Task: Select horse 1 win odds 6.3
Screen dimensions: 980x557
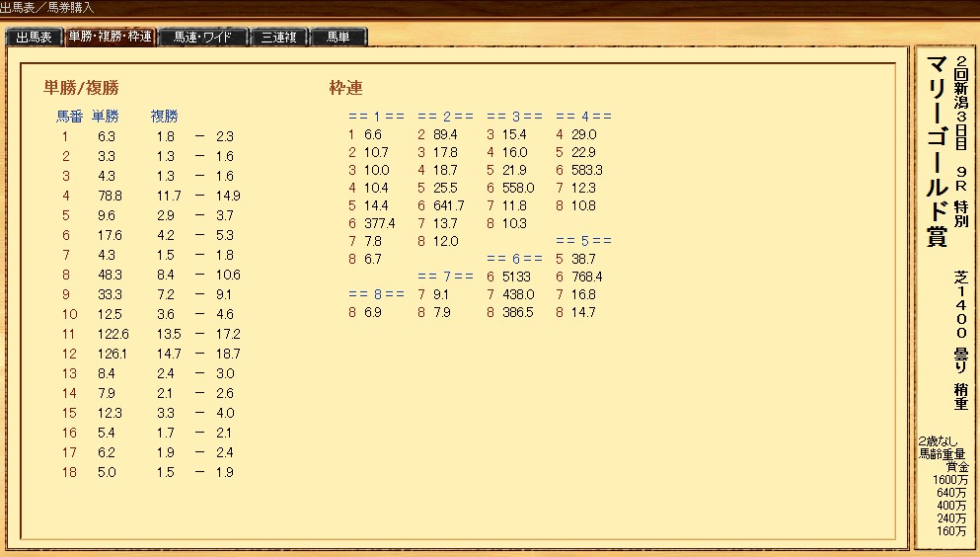Action: (x=107, y=136)
